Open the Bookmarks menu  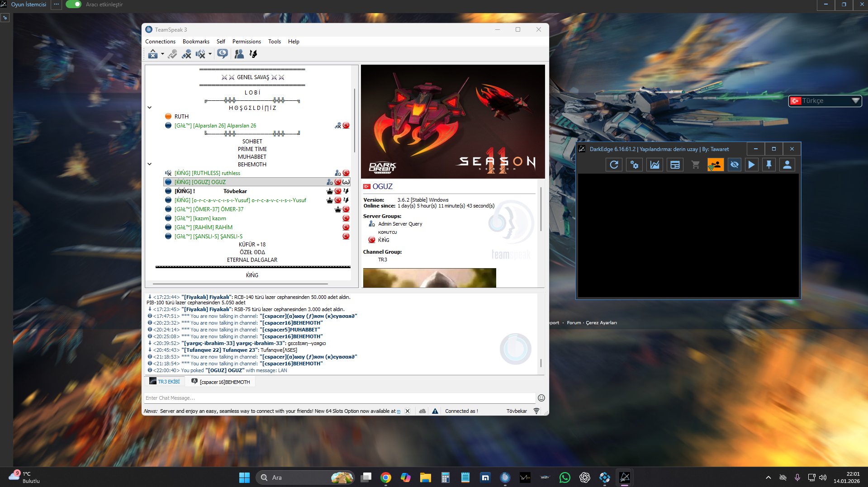196,42
